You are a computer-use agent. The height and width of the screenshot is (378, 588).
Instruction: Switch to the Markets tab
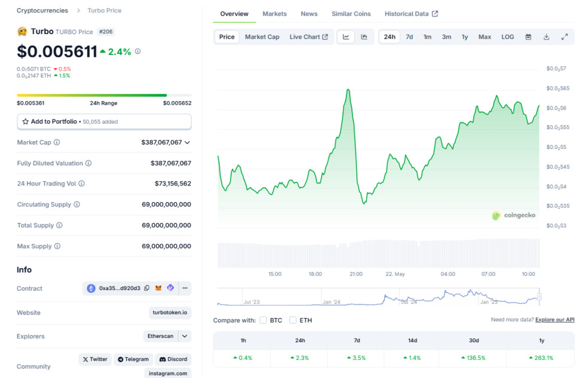(274, 14)
